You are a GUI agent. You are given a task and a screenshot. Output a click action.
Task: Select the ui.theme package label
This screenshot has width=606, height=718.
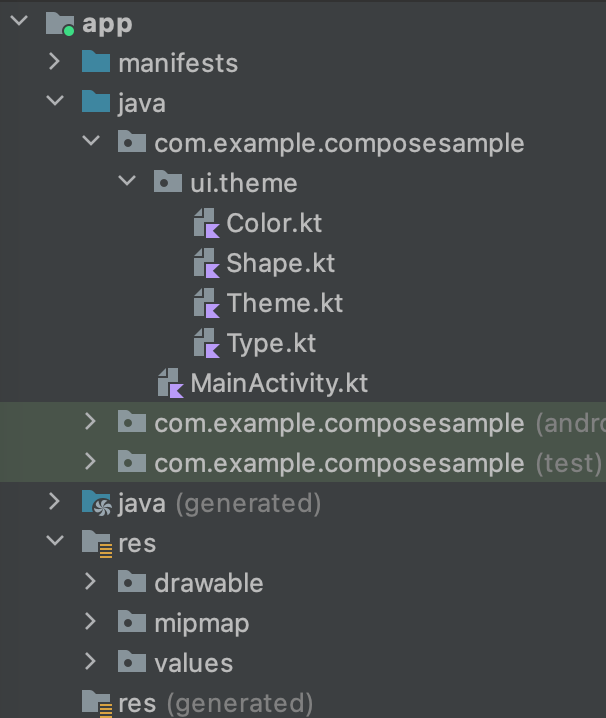244,183
